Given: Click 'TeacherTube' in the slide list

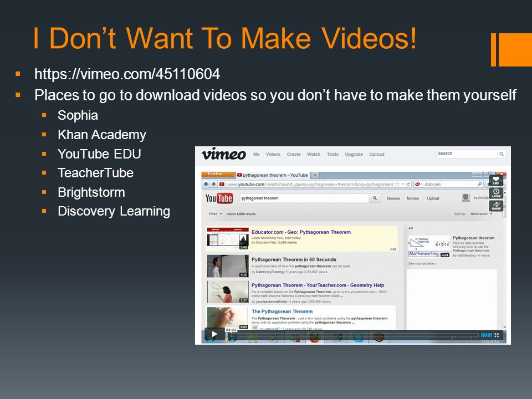Looking at the screenshot, I should (x=95, y=173).
